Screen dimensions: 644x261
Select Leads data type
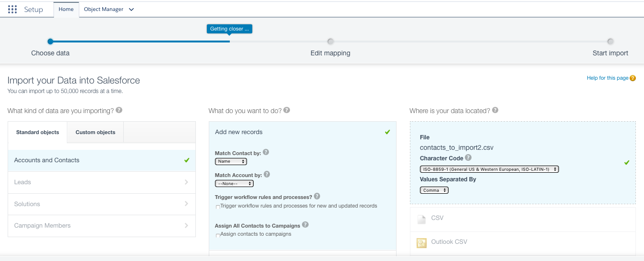tap(102, 182)
